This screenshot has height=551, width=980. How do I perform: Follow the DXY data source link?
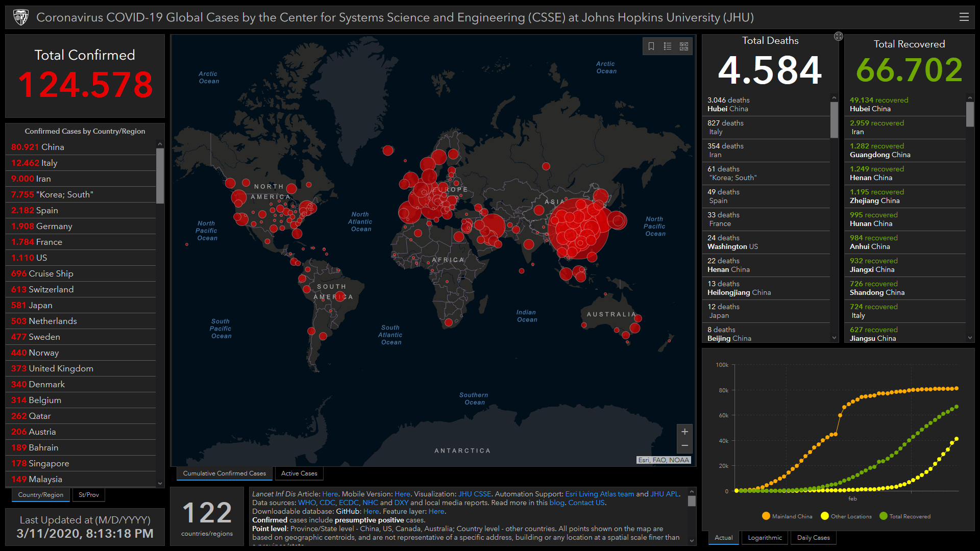pos(401,503)
